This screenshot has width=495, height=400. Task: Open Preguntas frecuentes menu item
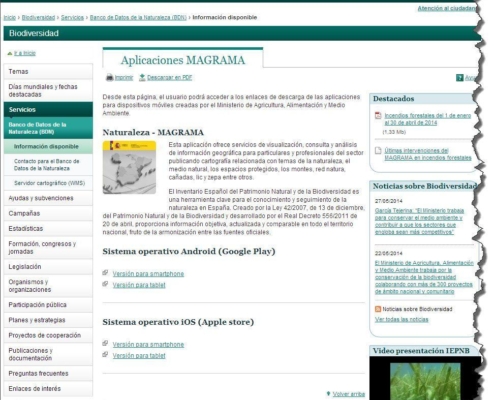tap(48, 373)
